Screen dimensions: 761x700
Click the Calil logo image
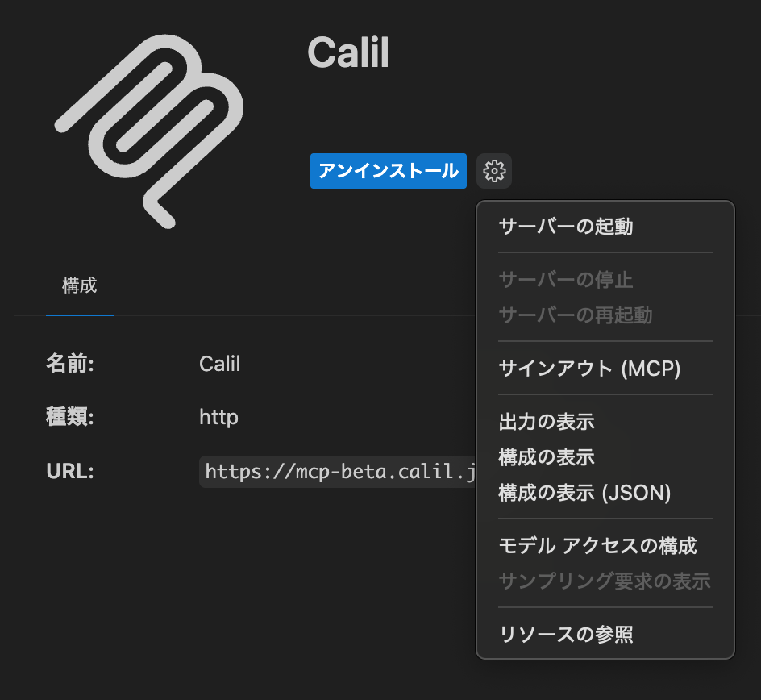pos(148,129)
